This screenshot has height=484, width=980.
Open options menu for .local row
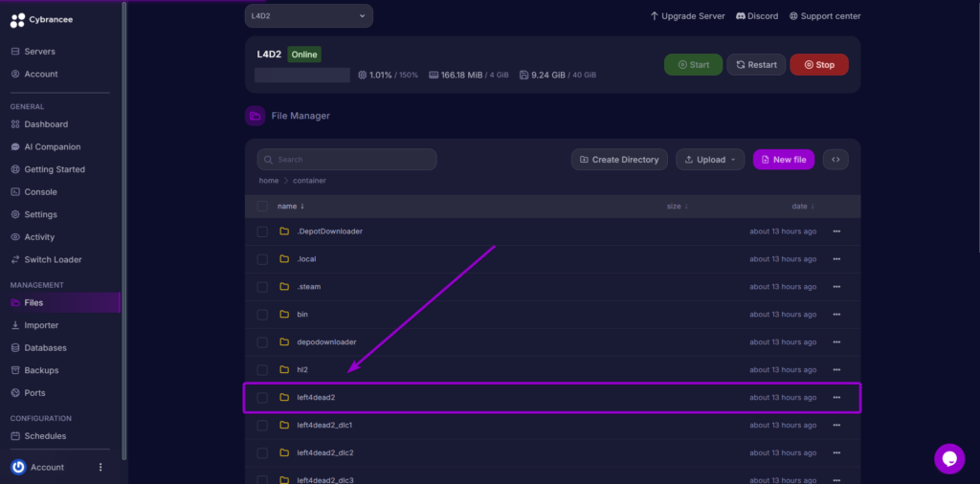[x=836, y=259]
